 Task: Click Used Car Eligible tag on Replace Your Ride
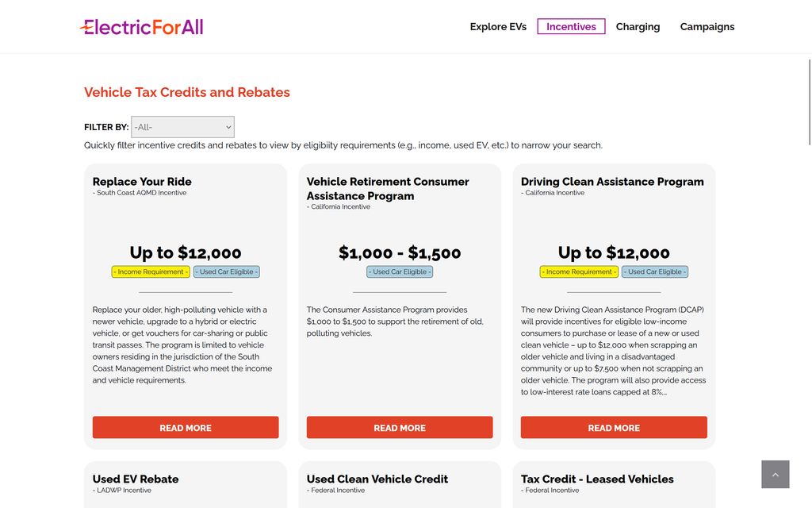tap(226, 271)
